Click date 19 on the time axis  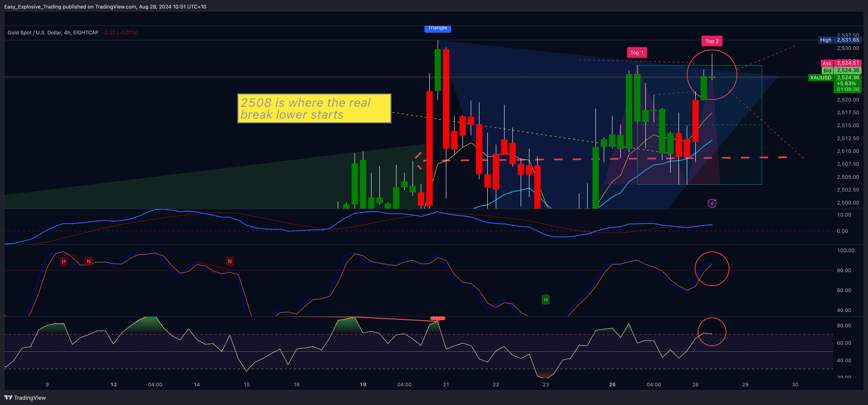[x=363, y=384]
